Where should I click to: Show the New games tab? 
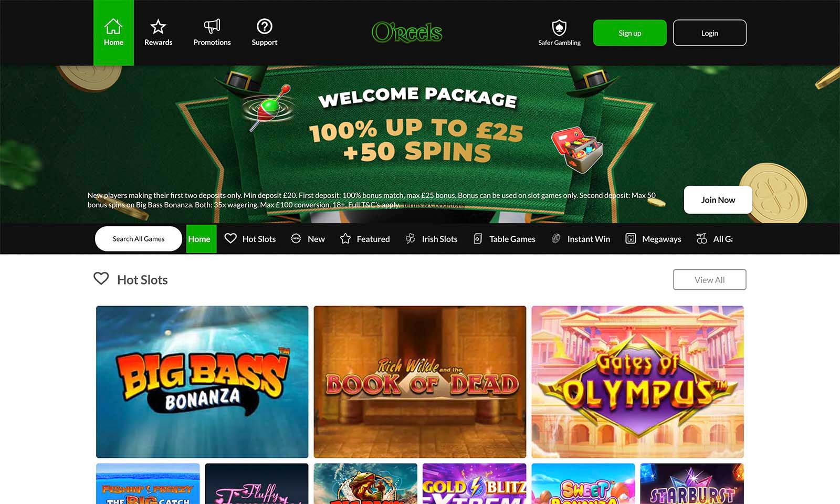coord(308,239)
